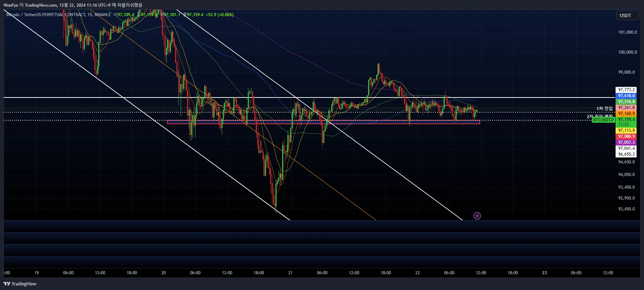Select the white 97,041.4 price label
The image size is (644, 290).
[626, 148]
